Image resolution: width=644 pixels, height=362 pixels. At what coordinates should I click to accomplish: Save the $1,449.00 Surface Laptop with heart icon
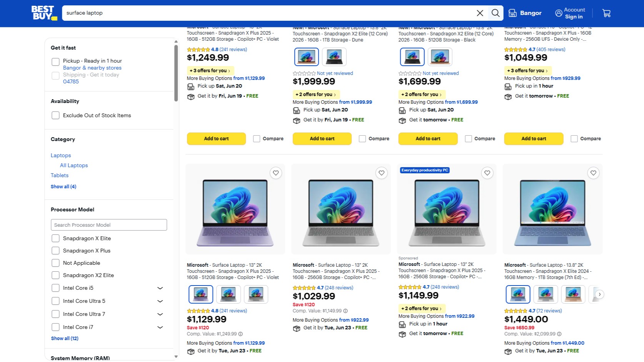tap(593, 173)
